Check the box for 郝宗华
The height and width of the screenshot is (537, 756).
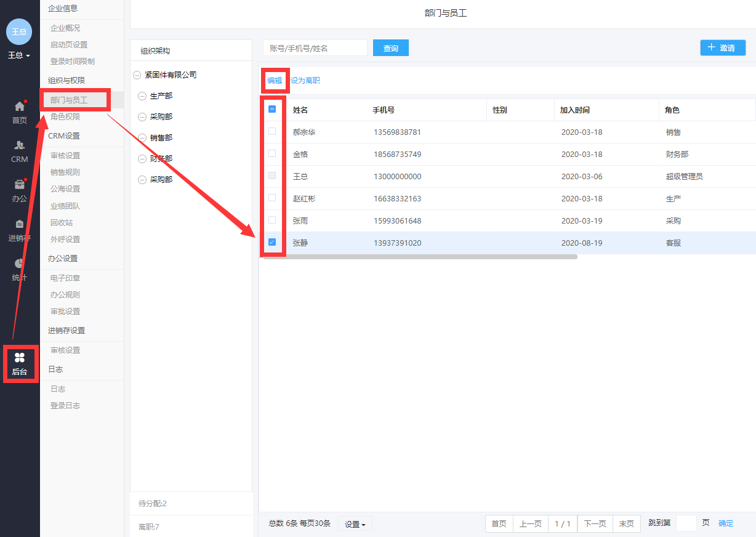(x=272, y=132)
